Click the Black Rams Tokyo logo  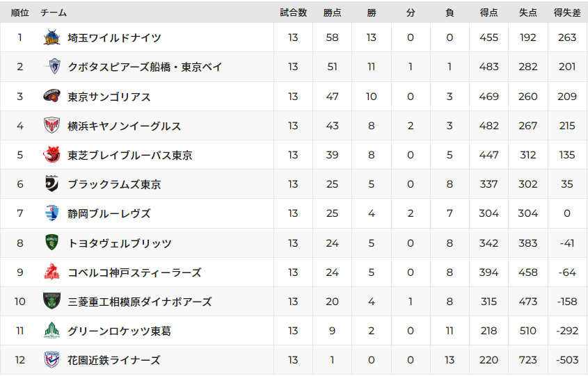click(51, 184)
